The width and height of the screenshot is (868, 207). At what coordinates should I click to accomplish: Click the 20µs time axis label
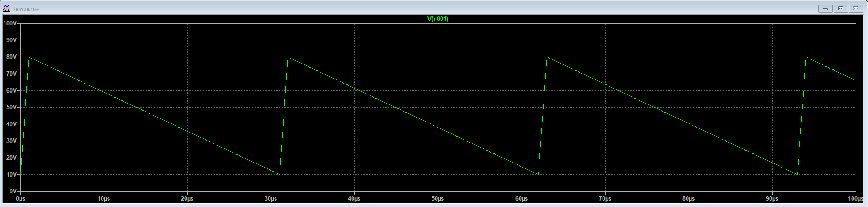187,199
